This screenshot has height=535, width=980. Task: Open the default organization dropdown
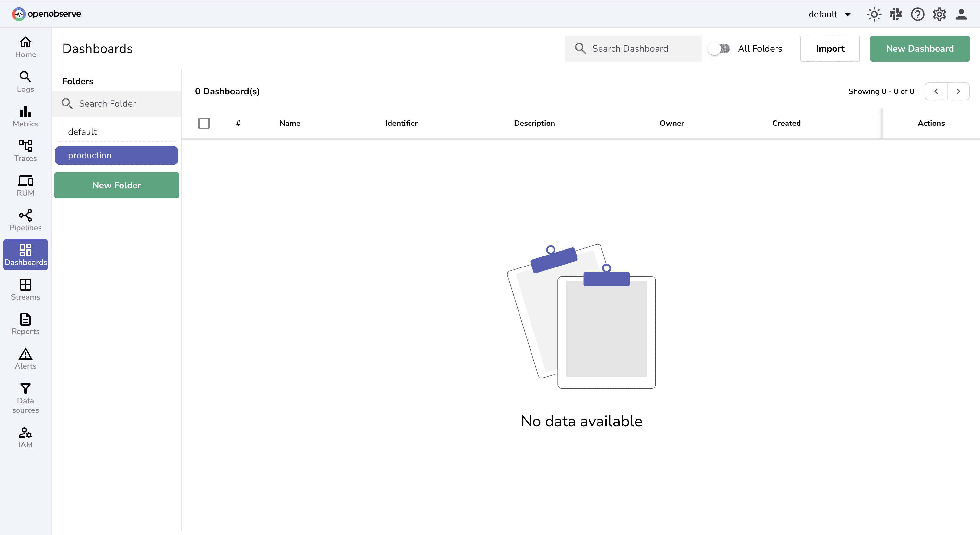(x=830, y=14)
